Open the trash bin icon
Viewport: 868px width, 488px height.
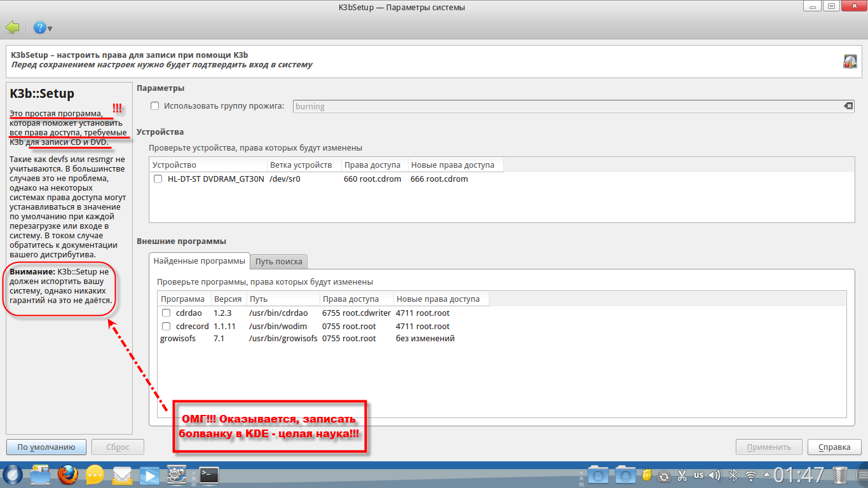coord(840,475)
